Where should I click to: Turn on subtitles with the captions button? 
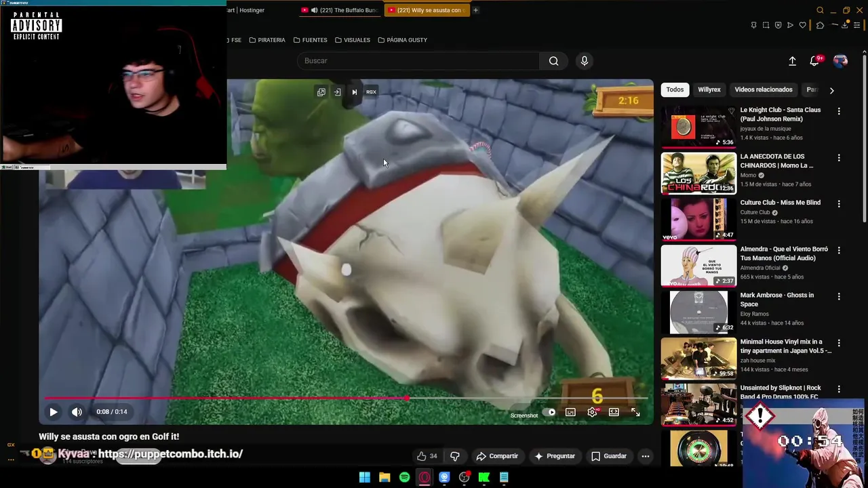[x=570, y=412]
